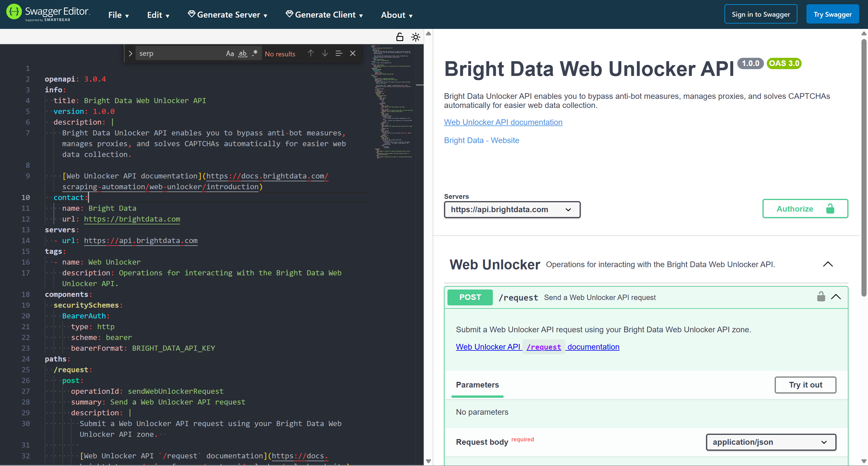Jump to next search match arrow
868x466 pixels.
tap(324, 53)
